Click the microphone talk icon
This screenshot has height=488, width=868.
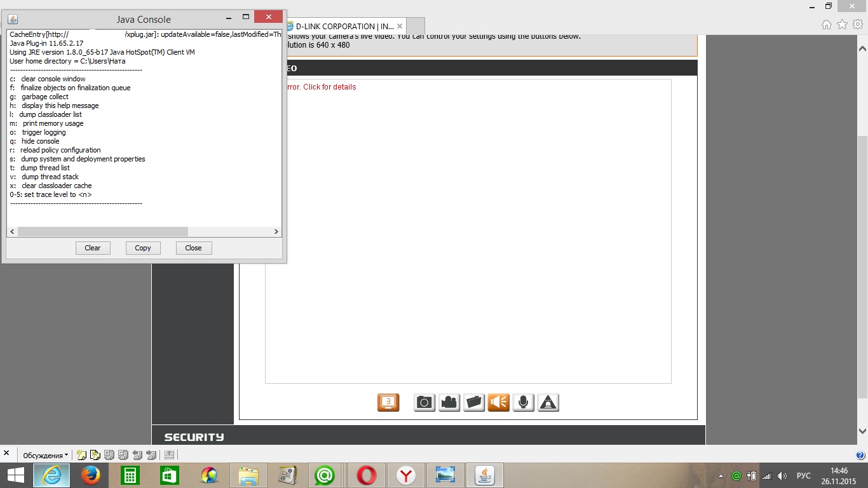(x=523, y=402)
